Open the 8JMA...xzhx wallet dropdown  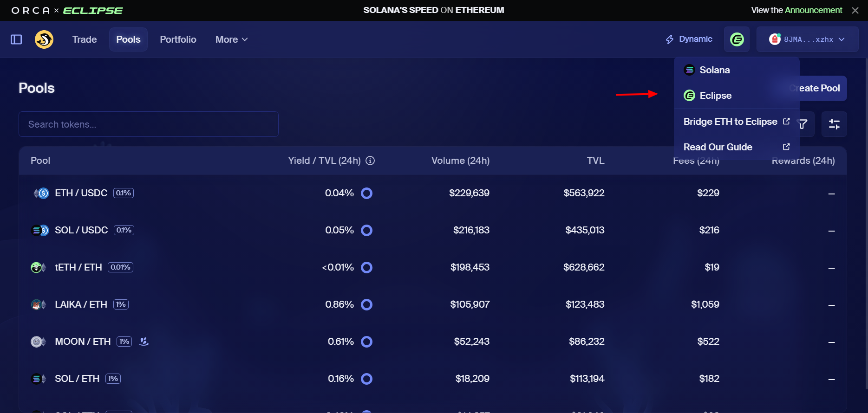(807, 39)
